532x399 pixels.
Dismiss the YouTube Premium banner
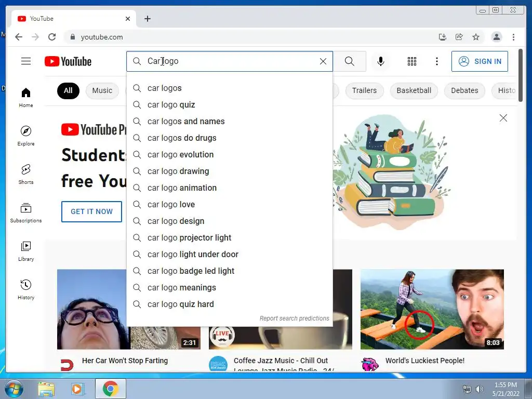503,118
